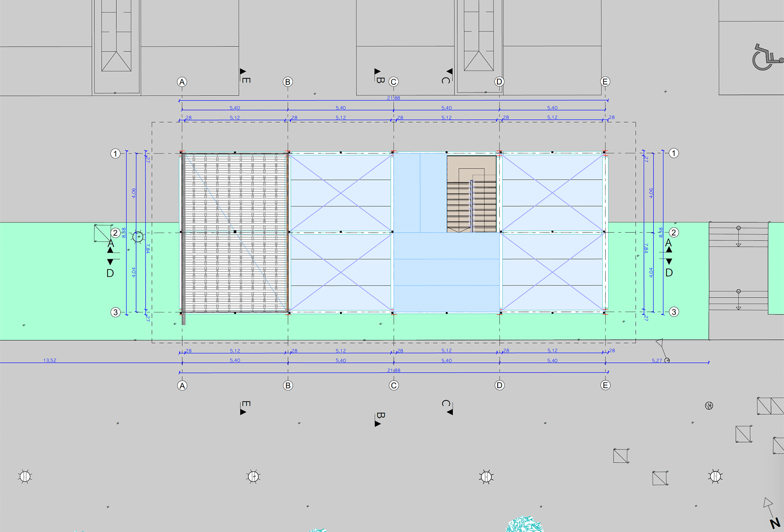Screen dimensions: 784x532
Task: Click the 13,52 dimension text
Action: pos(50,361)
